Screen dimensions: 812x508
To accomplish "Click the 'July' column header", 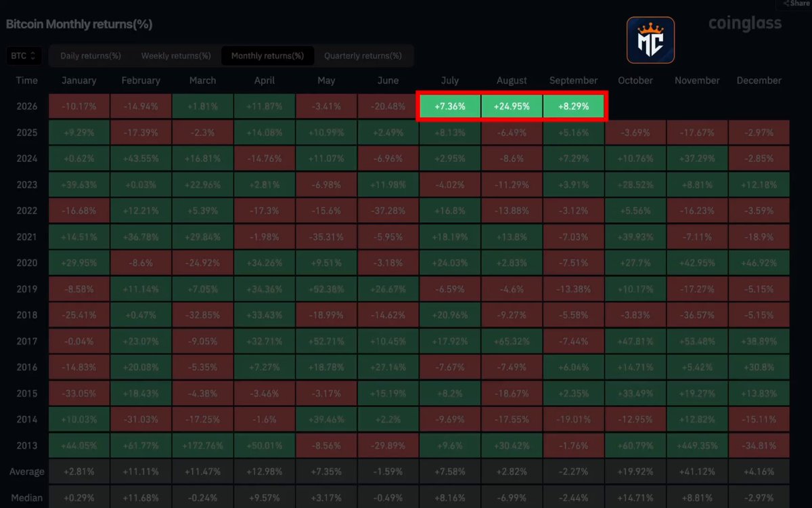I will click(x=450, y=81).
